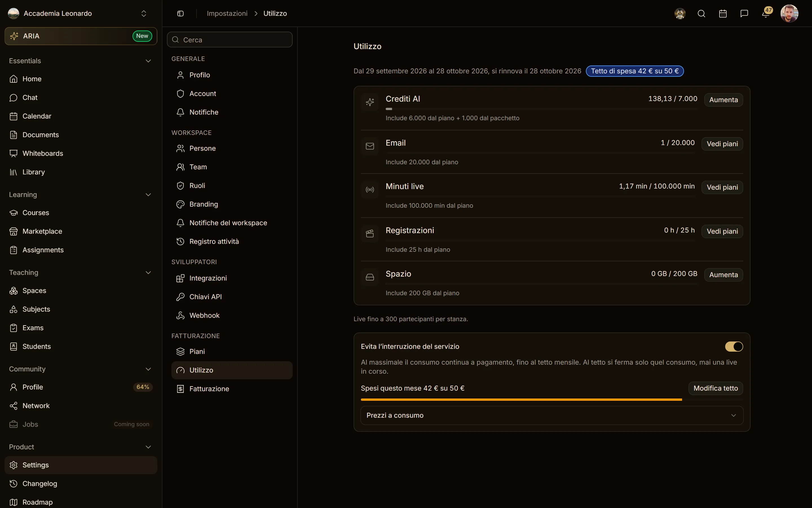Click the Crediti AI usage bar

[x=541, y=109]
